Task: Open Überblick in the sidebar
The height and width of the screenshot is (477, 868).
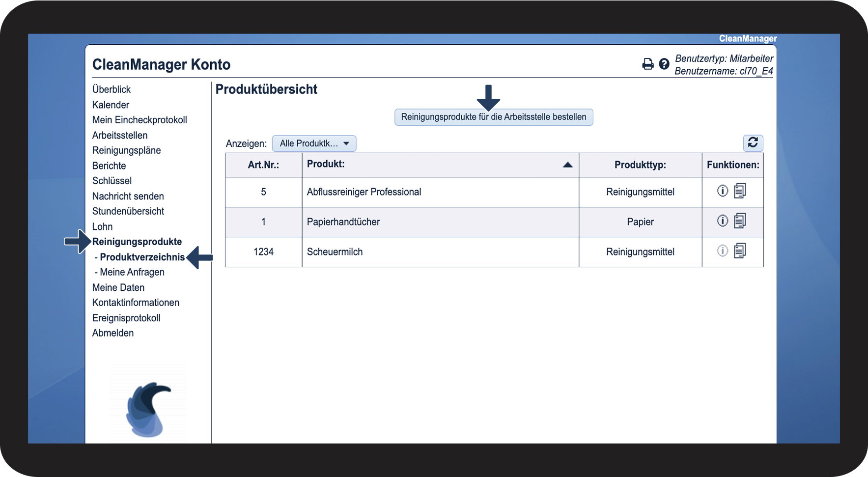Action: [112, 89]
